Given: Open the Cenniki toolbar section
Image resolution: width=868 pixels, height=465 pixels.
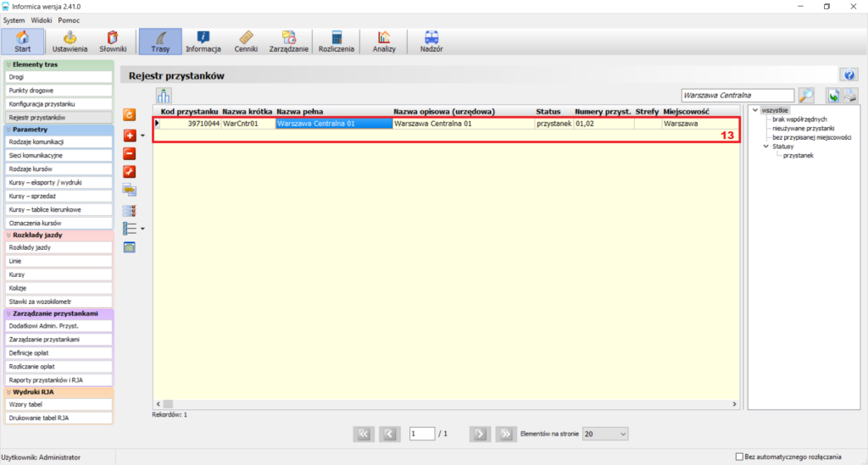Looking at the screenshot, I should pos(246,42).
